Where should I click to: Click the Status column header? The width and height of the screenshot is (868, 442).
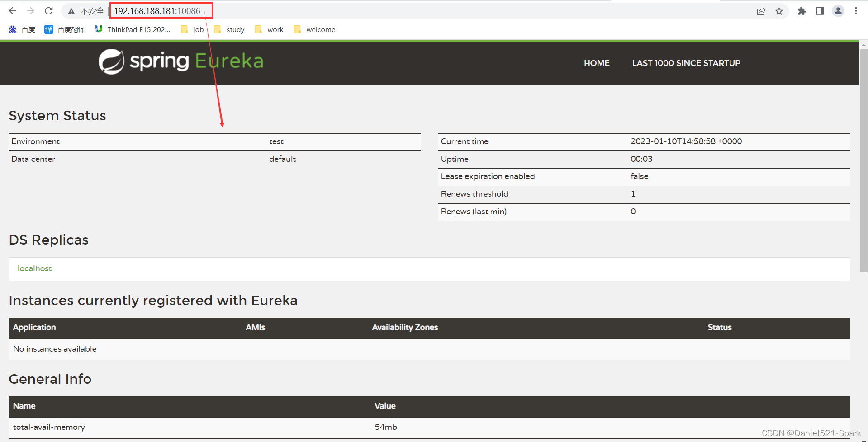point(720,327)
